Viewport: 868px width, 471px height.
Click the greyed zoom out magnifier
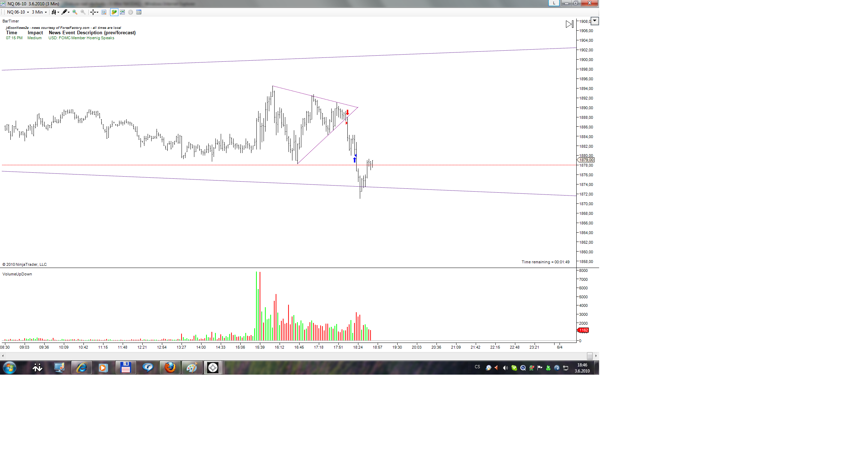[x=83, y=12]
